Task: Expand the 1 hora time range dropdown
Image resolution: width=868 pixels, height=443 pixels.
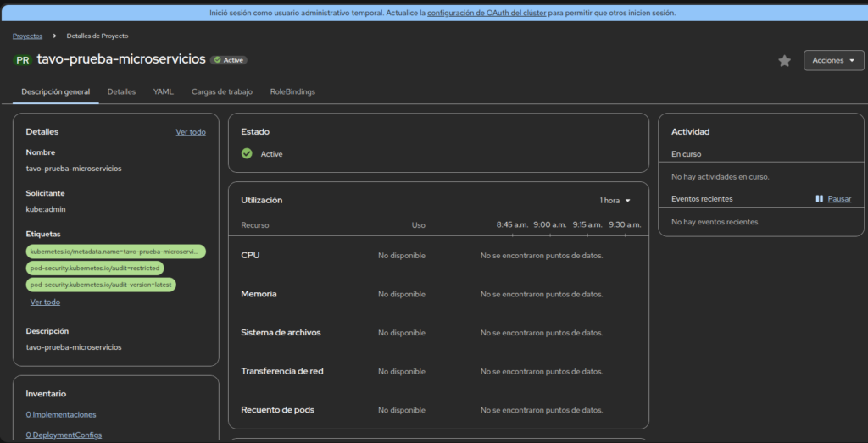Action: [x=615, y=201]
